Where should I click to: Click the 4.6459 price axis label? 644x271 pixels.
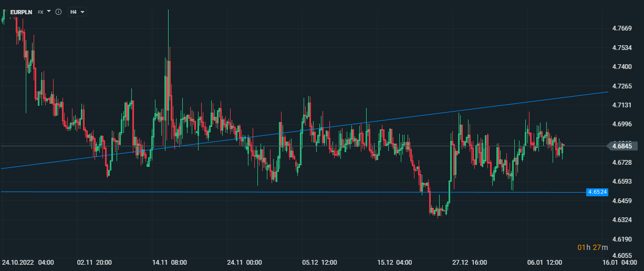pos(622,201)
